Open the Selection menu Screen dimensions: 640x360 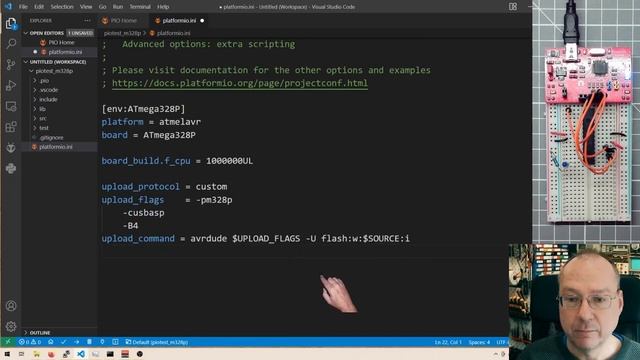pyautogui.click(x=62, y=7)
